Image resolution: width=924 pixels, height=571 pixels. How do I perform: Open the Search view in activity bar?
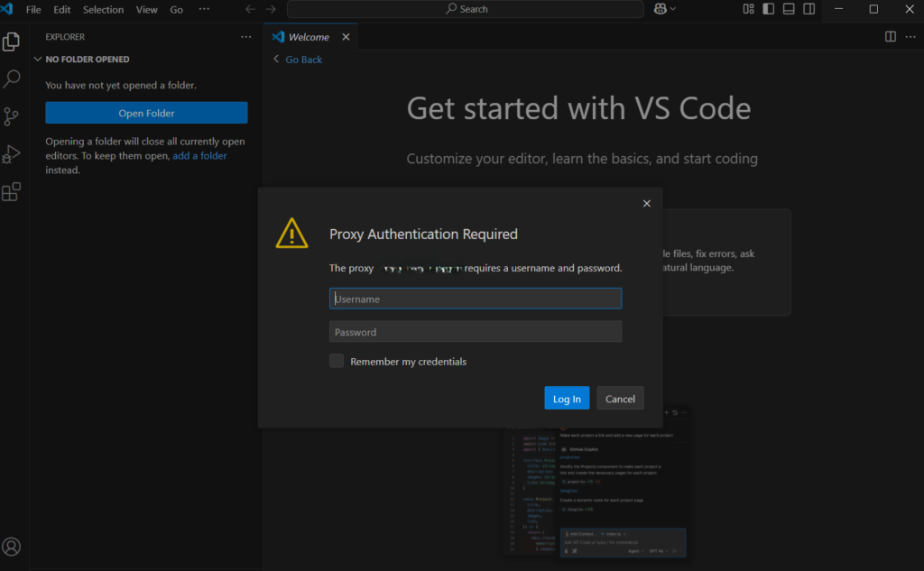tap(12, 79)
